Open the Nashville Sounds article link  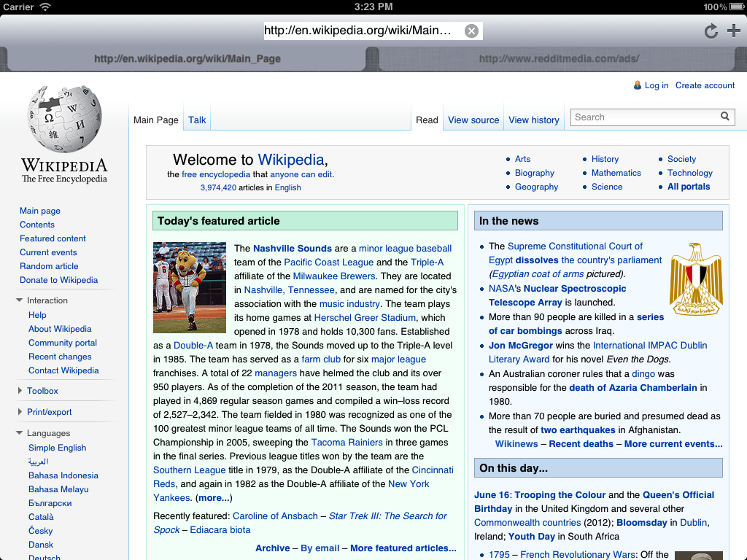point(292,248)
